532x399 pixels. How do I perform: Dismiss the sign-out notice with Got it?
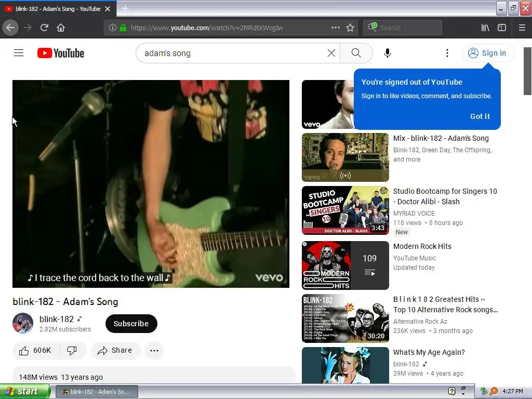click(480, 116)
